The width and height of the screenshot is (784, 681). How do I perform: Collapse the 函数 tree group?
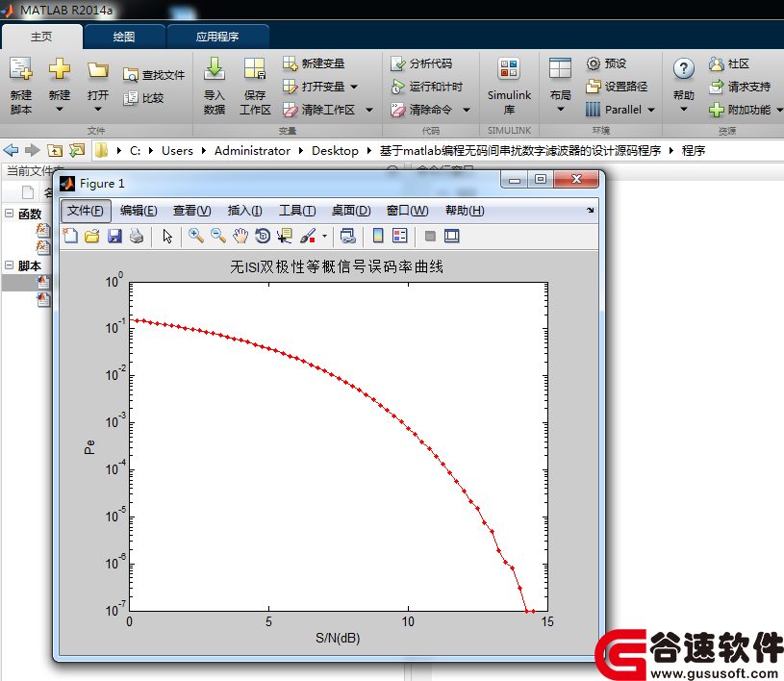pyautogui.click(x=9, y=213)
